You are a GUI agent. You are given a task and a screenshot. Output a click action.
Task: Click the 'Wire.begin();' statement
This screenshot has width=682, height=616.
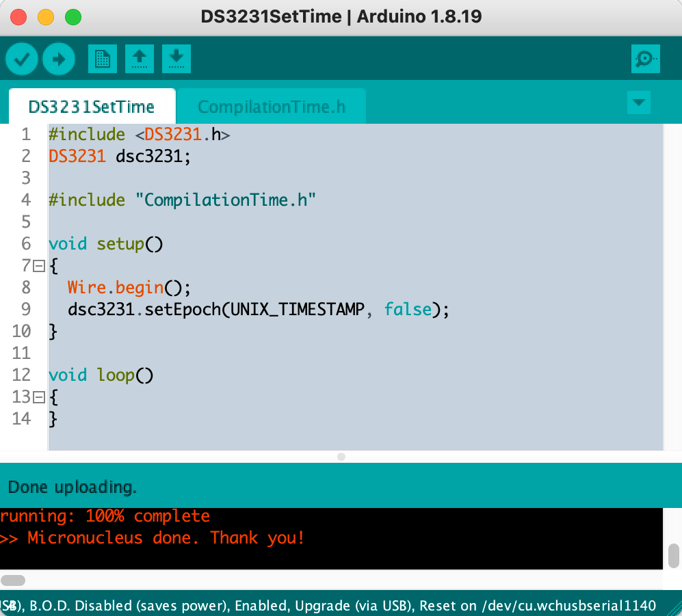(x=129, y=287)
